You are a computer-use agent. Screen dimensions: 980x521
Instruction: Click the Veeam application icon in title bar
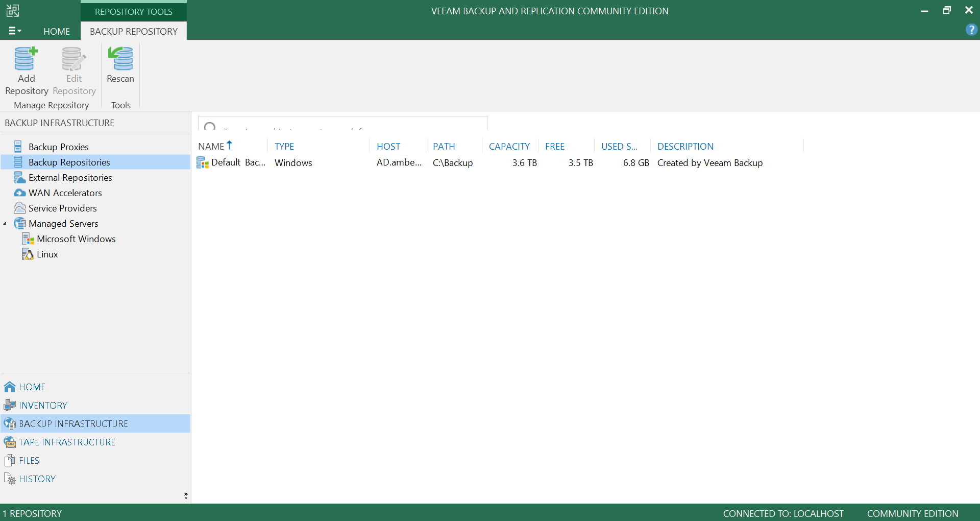(13, 11)
